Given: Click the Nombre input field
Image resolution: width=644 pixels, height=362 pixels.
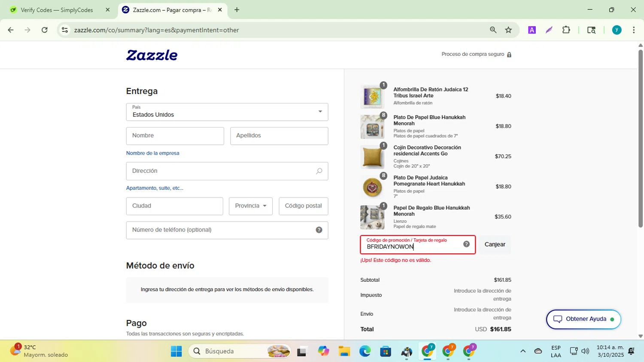Looking at the screenshot, I should pos(175,136).
